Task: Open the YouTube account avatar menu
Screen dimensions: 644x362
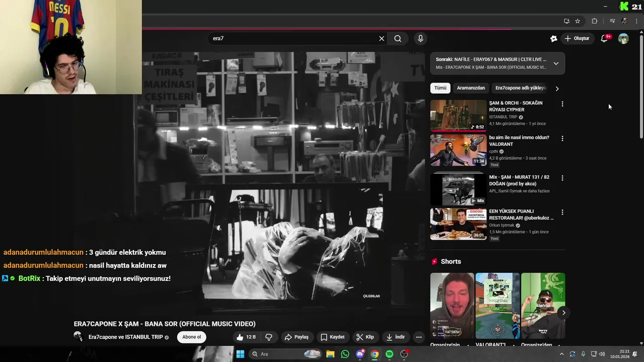Action: point(623,38)
